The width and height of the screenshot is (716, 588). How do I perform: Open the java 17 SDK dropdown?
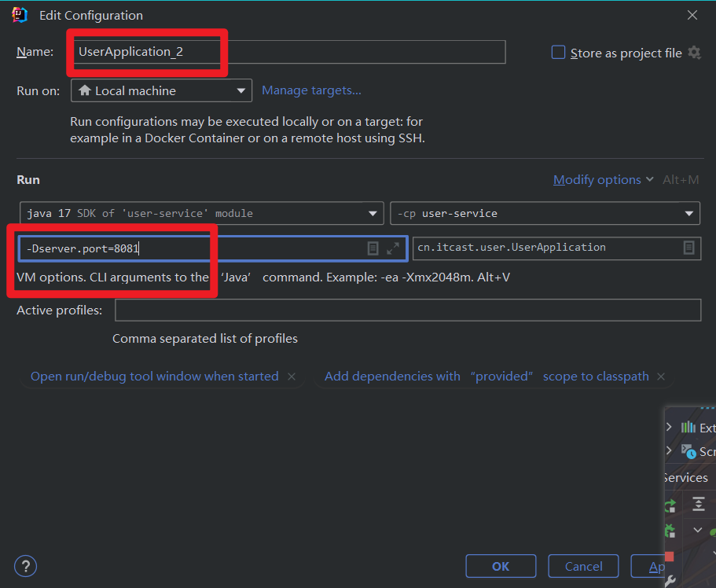point(201,213)
